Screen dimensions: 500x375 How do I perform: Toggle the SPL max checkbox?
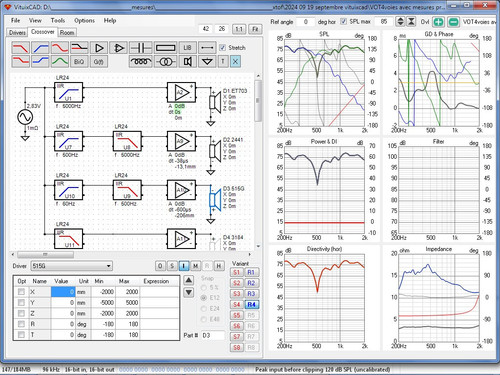pyautogui.click(x=344, y=21)
